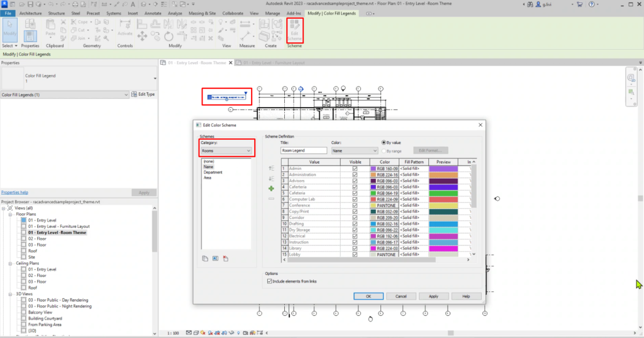Image resolution: width=644 pixels, height=338 pixels.
Task: Open the Category dropdown showing Rooms
Action: [226, 150]
